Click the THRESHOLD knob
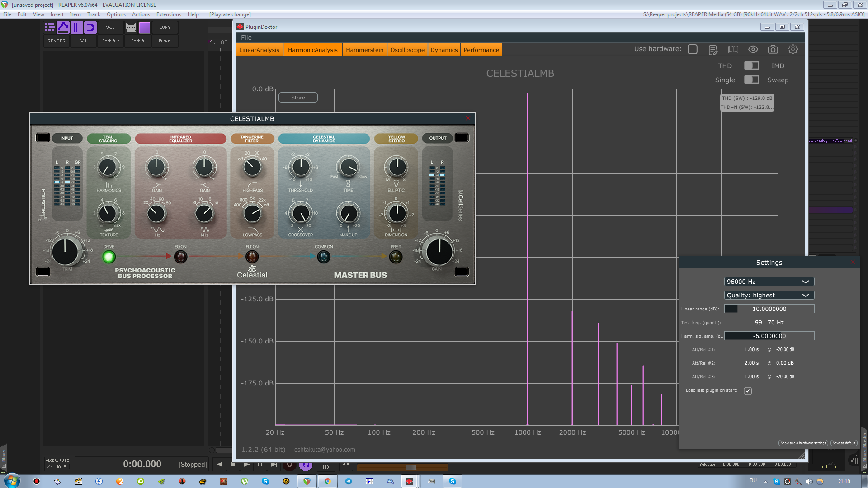 click(x=301, y=168)
